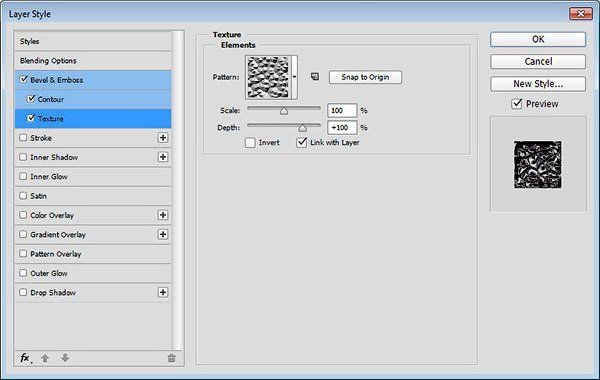
Task: Click the Scale percentage input field
Action: click(x=342, y=110)
